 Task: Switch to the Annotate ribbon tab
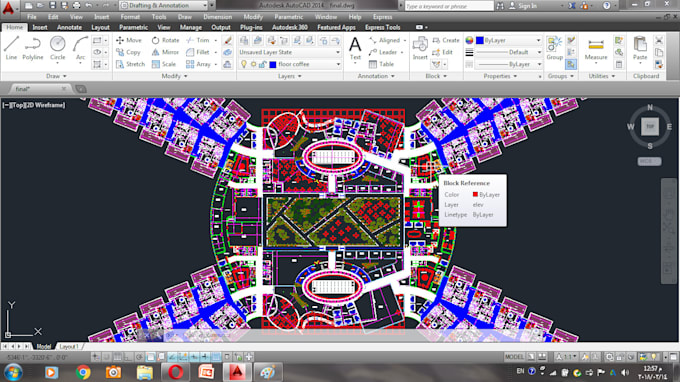coord(69,27)
